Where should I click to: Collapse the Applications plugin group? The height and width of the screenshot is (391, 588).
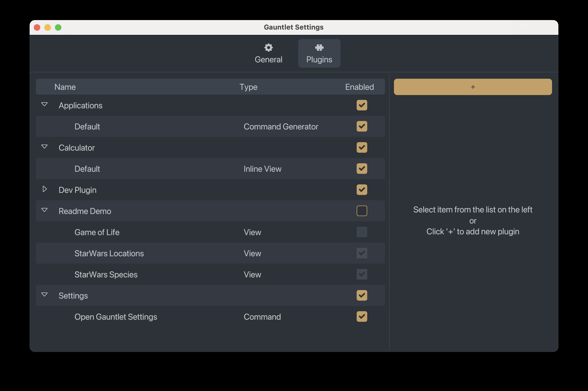[x=44, y=105]
